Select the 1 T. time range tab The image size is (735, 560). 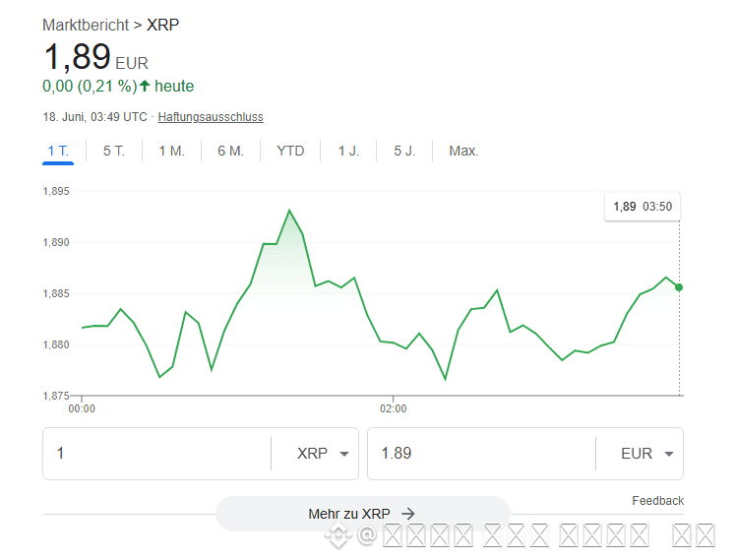58,151
